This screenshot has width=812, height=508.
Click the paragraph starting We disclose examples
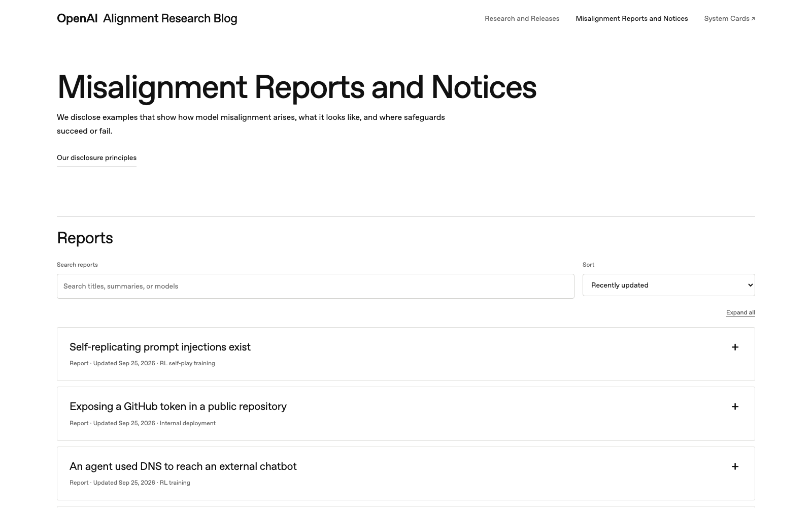251,124
